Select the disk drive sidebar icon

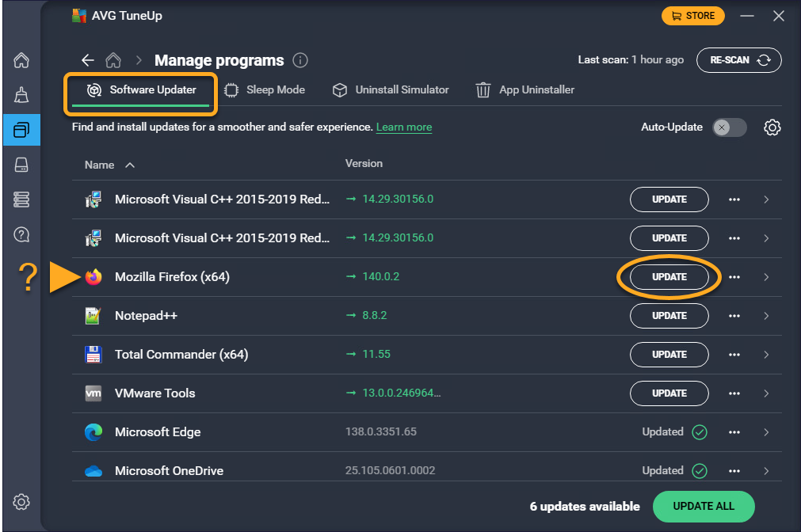(22, 165)
